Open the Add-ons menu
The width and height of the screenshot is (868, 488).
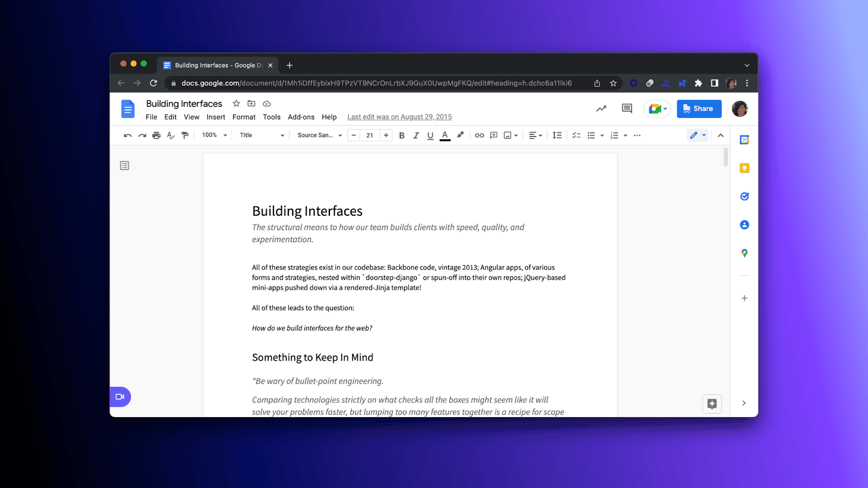(x=301, y=117)
